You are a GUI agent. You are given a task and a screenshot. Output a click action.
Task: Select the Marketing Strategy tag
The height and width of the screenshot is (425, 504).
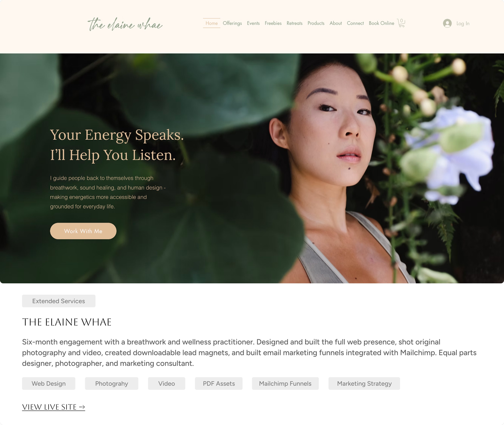point(364,383)
